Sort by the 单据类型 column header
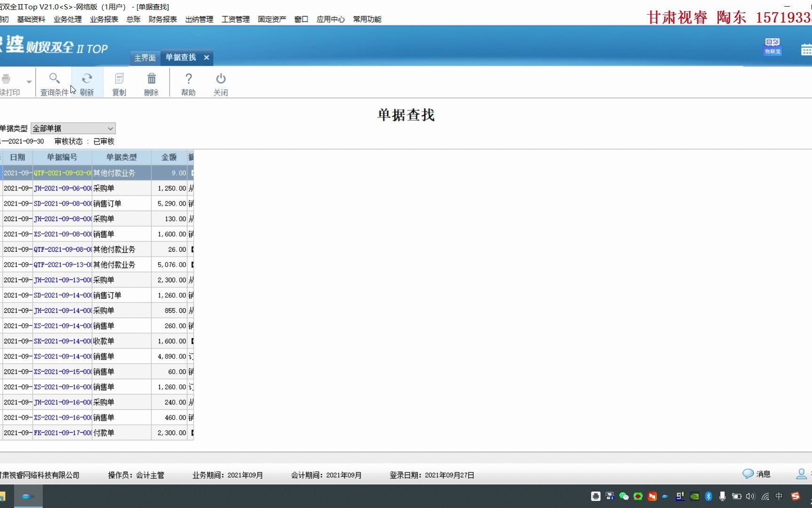 [x=121, y=157]
